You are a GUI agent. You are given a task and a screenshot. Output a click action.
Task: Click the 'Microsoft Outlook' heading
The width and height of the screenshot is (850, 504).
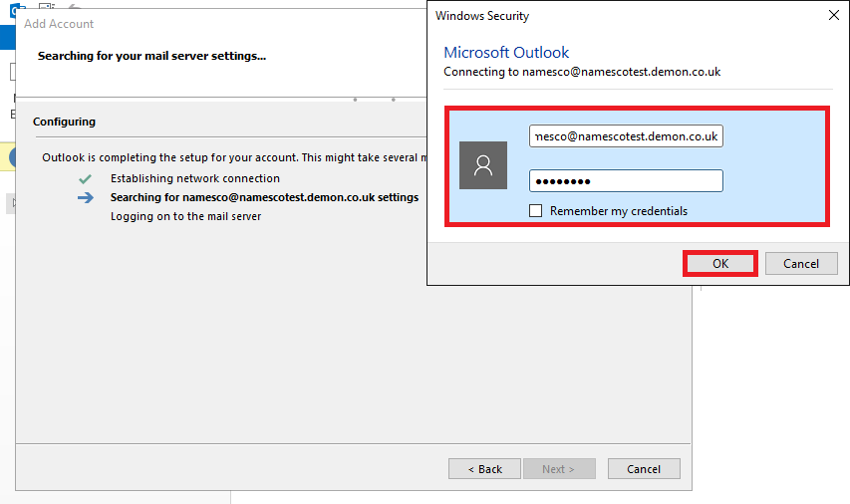pyautogui.click(x=506, y=52)
